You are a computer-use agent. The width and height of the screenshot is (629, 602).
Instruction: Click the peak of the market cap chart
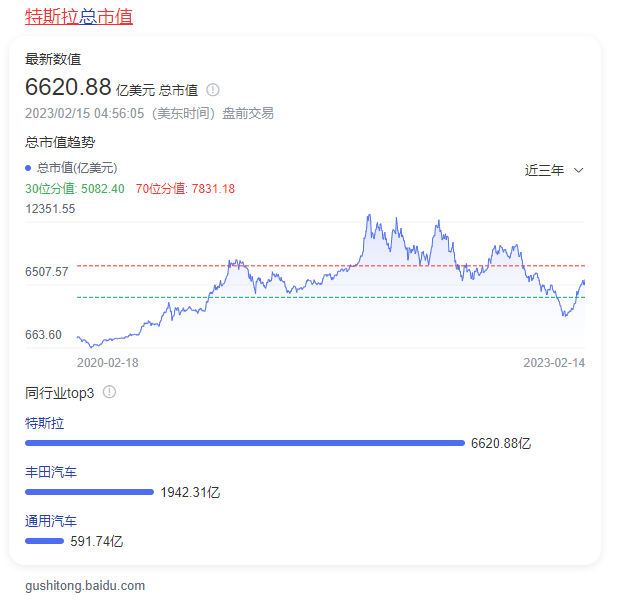[x=369, y=216]
